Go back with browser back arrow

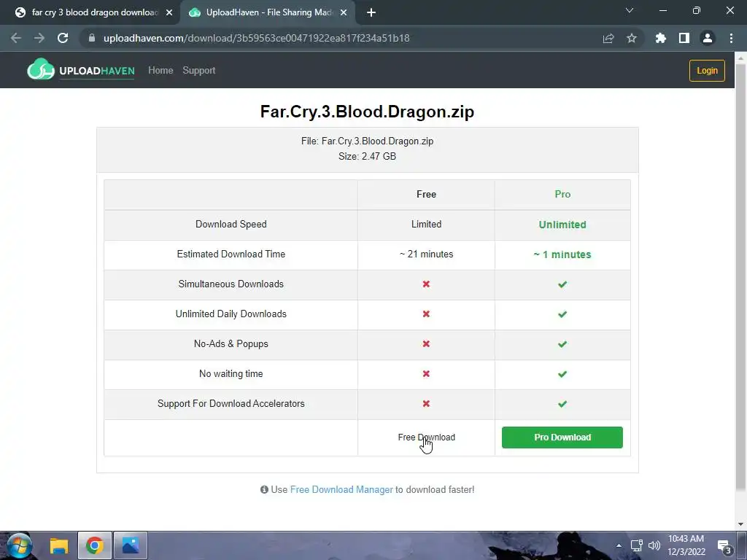point(16,38)
